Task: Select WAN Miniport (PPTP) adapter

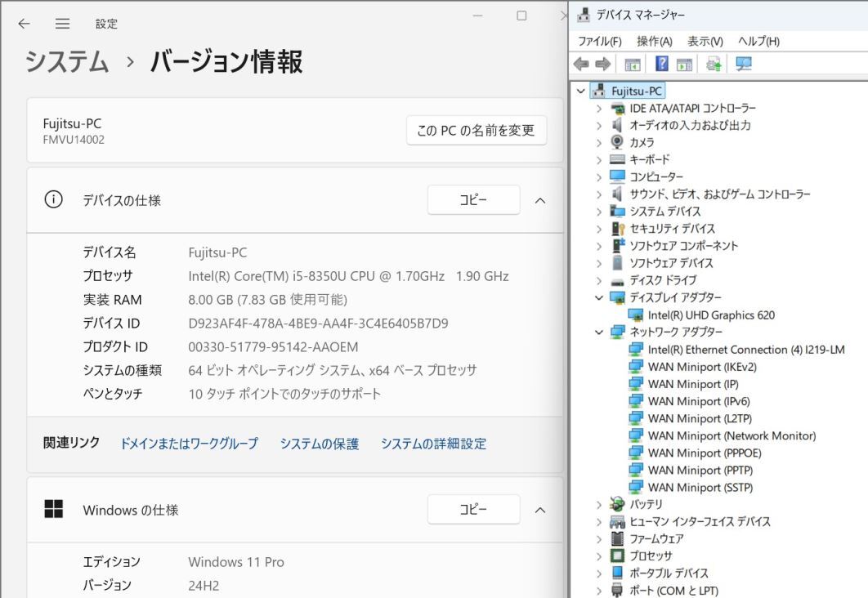Action: pyautogui.click(x=700, y=470)
